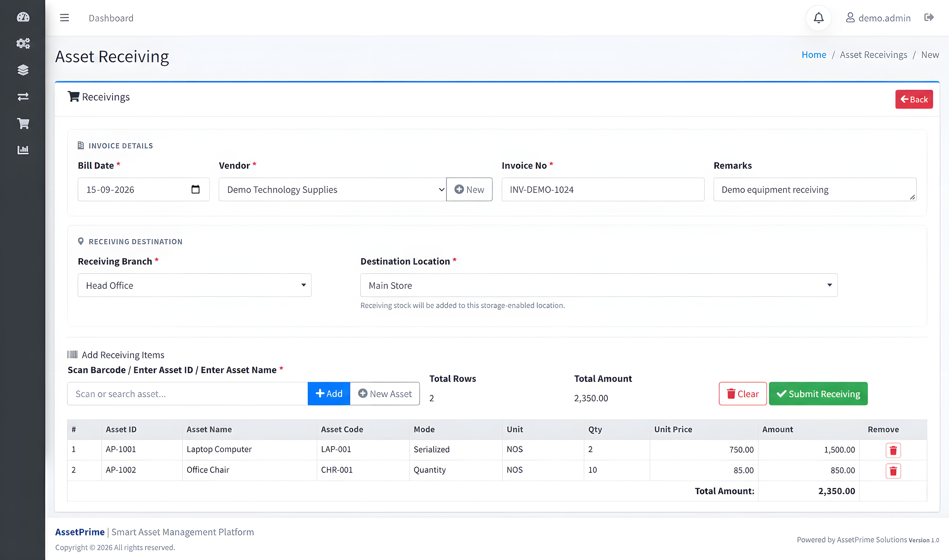Screen dimensions: 949x560
Task: Open the Vendor dropdown
Action: click(332, 190)
